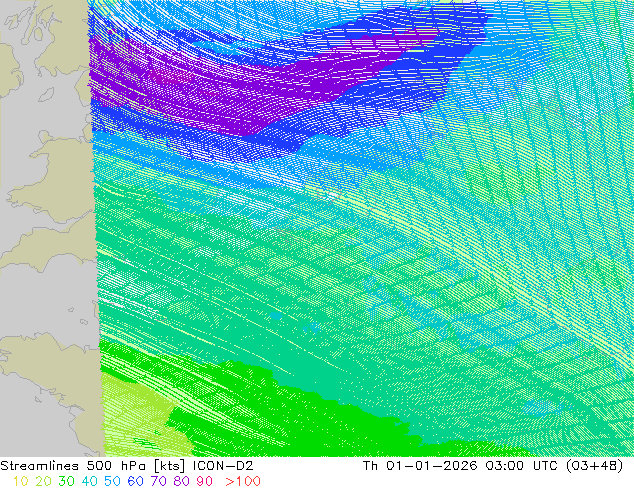This screenshot has width=634, height=490.
Task: Click the 'Th 01-01-2026' date text
Action: (x=420, y=466)
